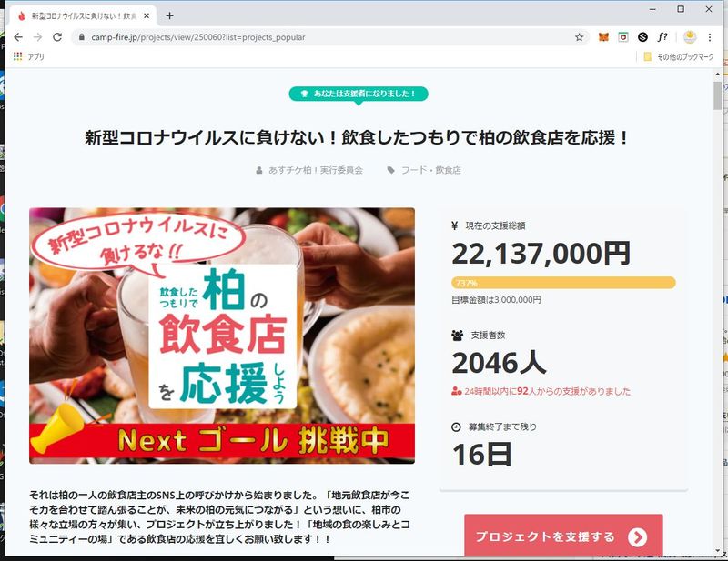Click the browser back arrow
The height and width of the screenshot is (561, 728).
(x=18, y=37)
